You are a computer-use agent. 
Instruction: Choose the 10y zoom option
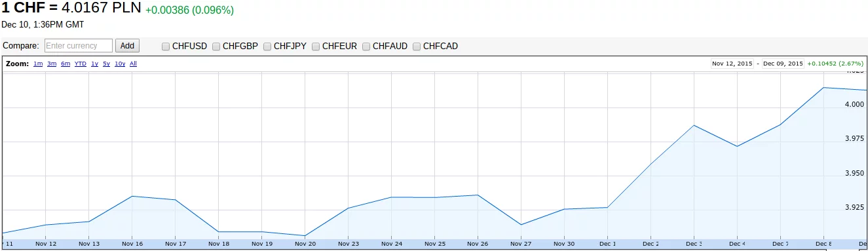point(120,64)
